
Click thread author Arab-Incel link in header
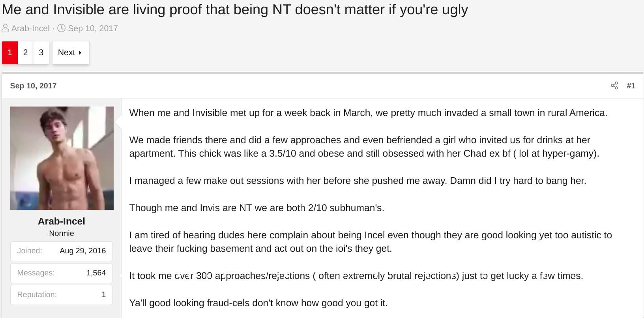coord(30,28)
